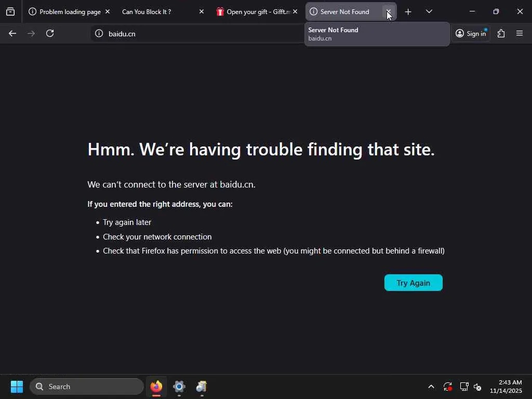Reload the current page
The image size is (532, 399).
pos(50,34)
